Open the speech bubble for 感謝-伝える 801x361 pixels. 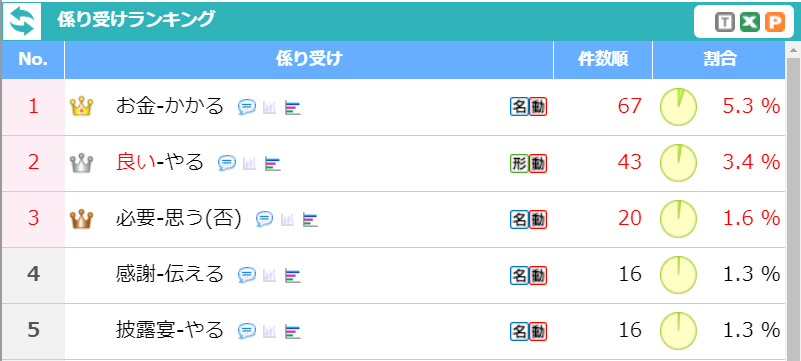point(247,276)
